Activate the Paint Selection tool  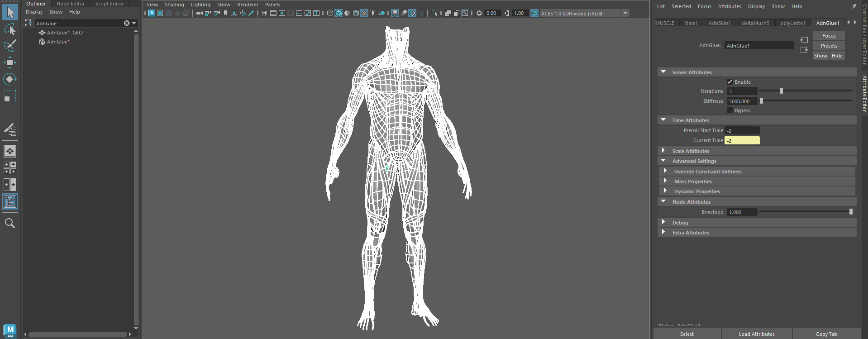(10, 46)
